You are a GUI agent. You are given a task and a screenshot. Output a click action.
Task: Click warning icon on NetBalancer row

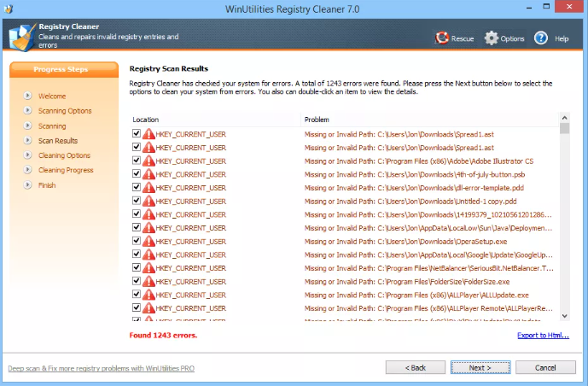point(148,268)
